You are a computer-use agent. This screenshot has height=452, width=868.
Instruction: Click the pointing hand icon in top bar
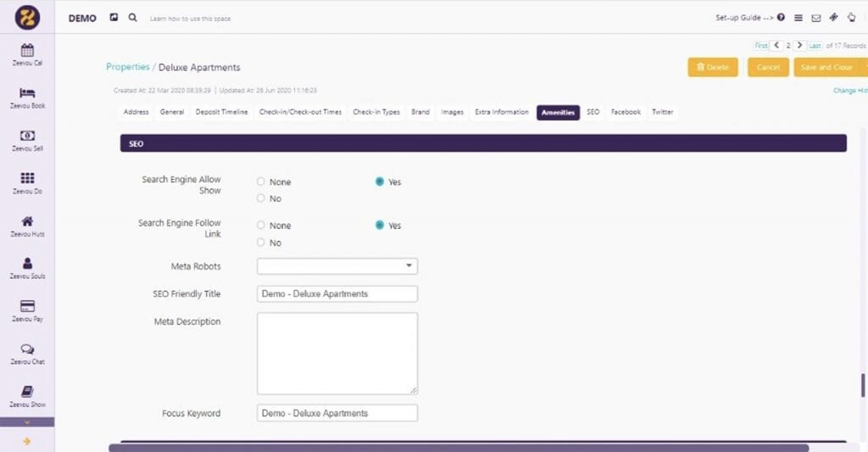(851, 17)
